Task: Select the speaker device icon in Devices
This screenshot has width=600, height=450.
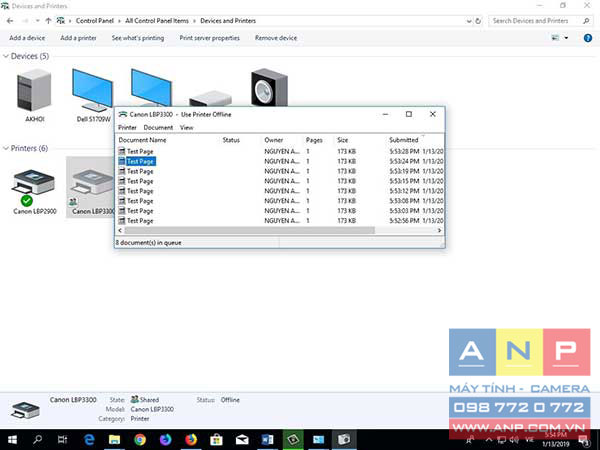Action: pos(269,87)
